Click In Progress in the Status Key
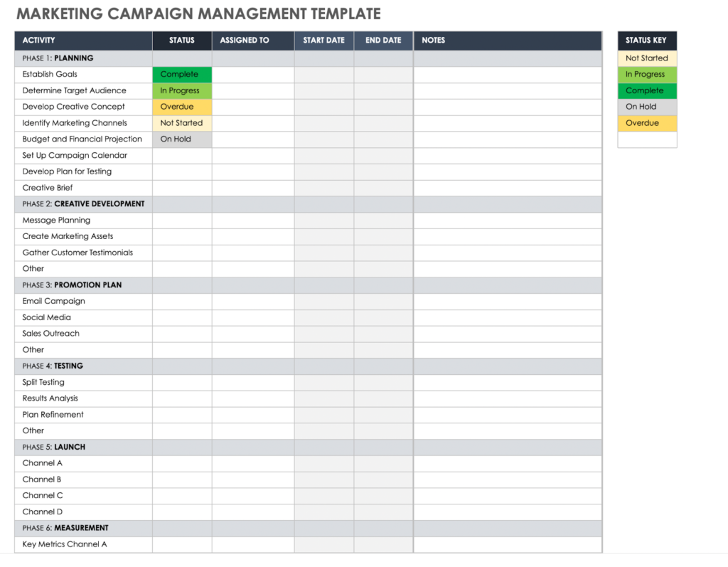Screen dimensions: 728x567 pos(647,75)
